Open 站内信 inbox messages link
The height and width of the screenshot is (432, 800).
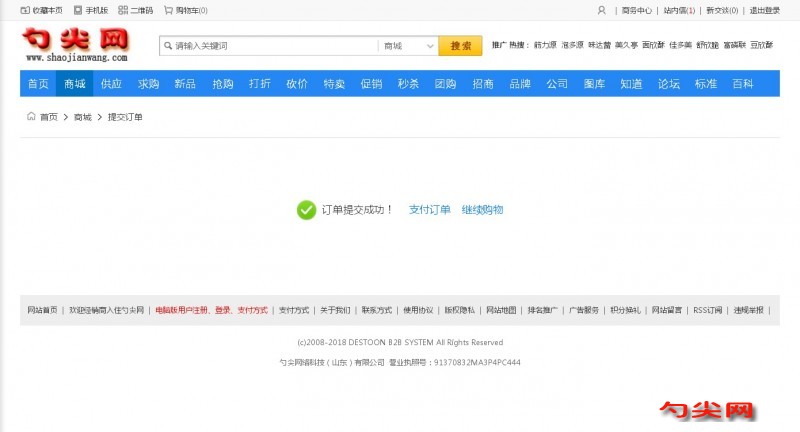[679, 10]
